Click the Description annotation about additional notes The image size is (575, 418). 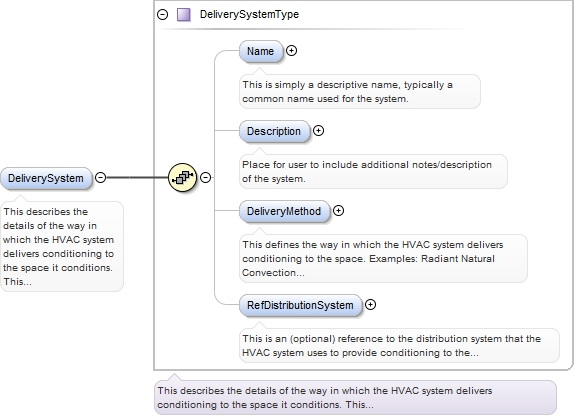point(373,172)
